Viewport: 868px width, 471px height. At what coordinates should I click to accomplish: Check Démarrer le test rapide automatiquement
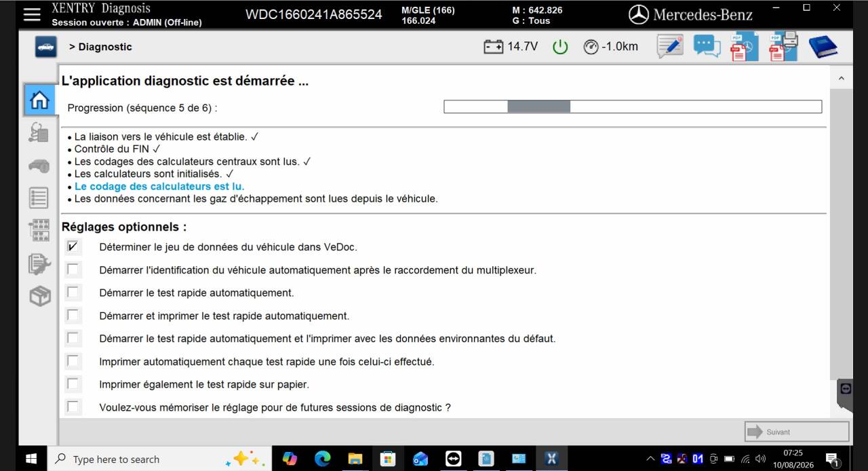pyautogui.click(x=73, y=293)
